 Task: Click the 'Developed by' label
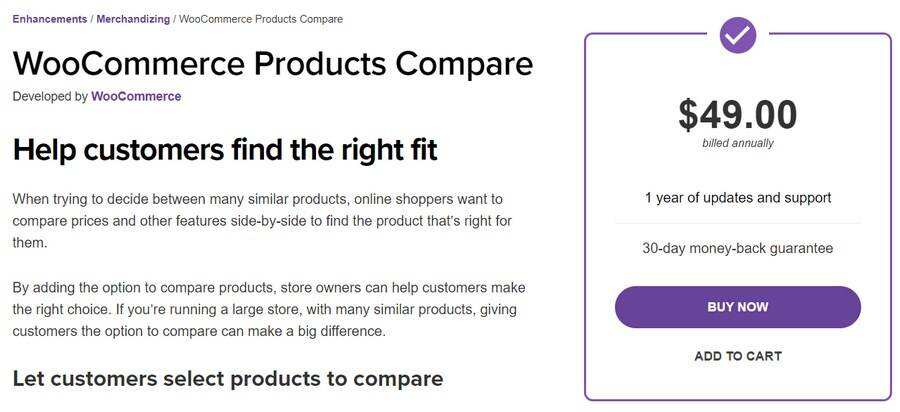click(50, 97)
